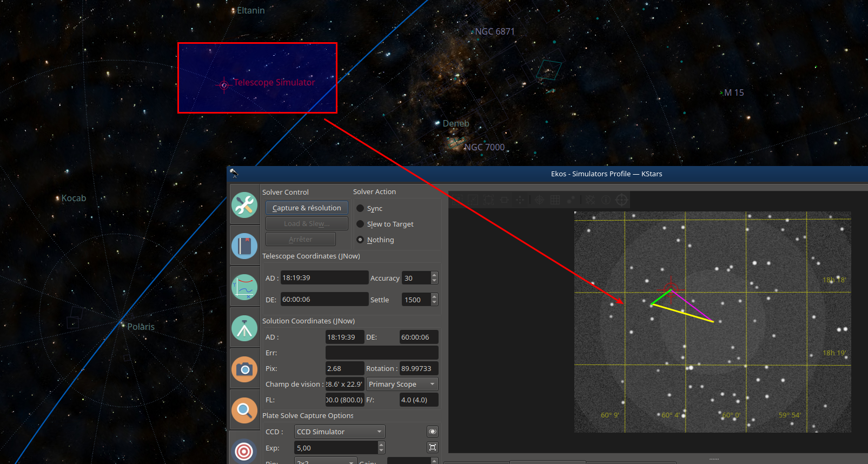Decrease the Accuracy value with down arrow

(434, 281)
